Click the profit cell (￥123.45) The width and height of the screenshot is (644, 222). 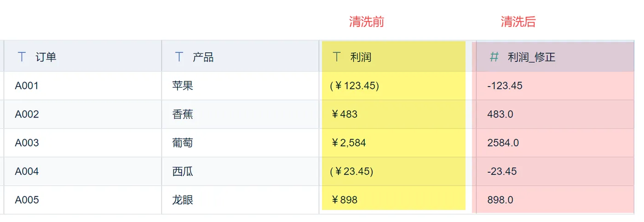[354, 86]
